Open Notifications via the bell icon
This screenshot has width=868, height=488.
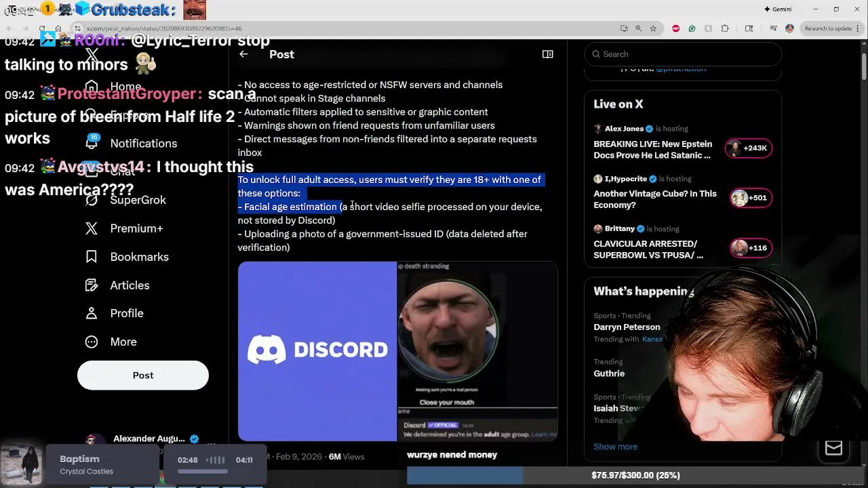point(92,142)
